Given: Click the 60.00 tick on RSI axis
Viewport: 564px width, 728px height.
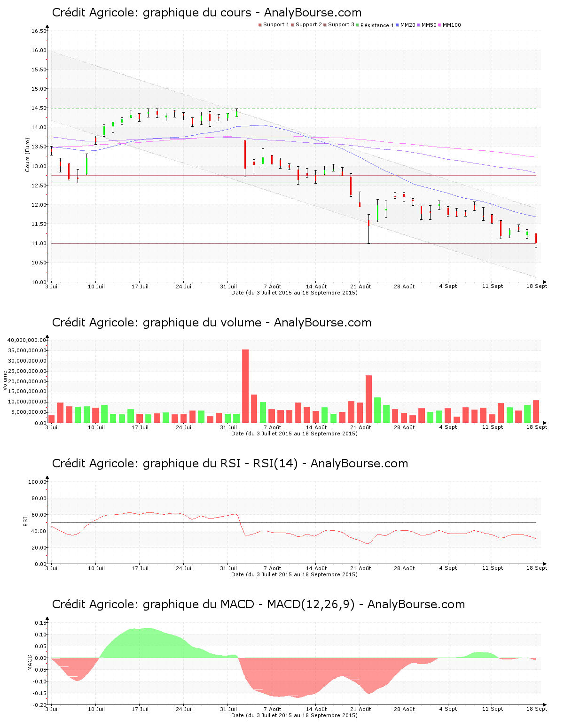Looking at the screenshot, I should pos(39,515).
